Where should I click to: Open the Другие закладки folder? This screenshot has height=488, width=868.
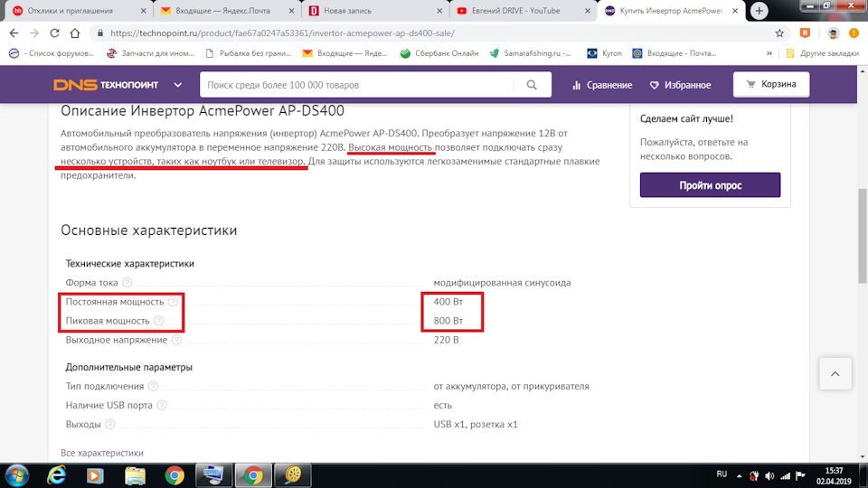click(822, 53)
